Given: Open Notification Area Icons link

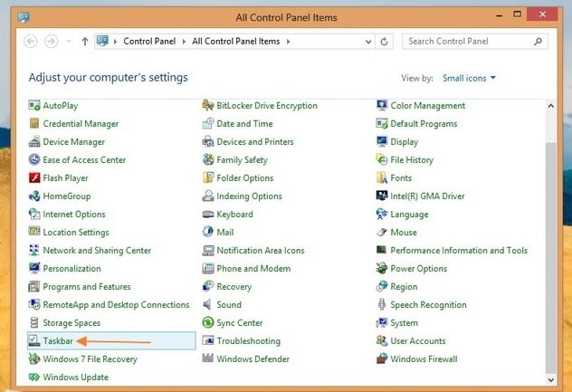Looking at the screenshot, I should pyautogui.click(x=261, y=251).
